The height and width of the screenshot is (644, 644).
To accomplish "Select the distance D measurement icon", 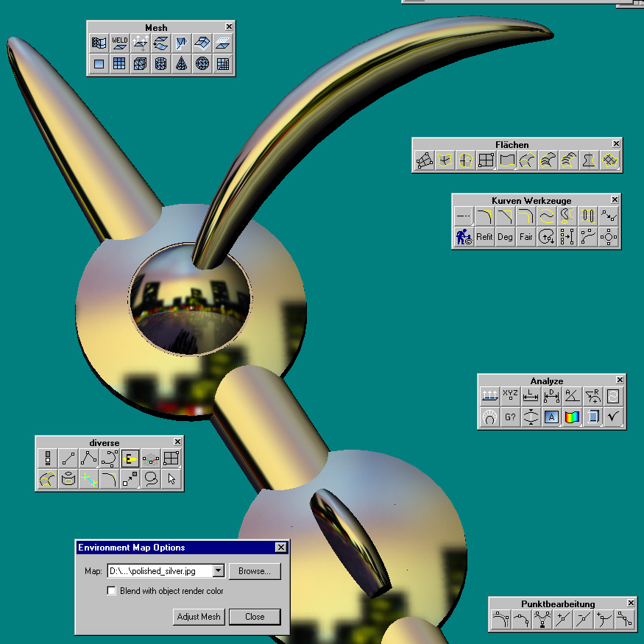I will (551, 397).
